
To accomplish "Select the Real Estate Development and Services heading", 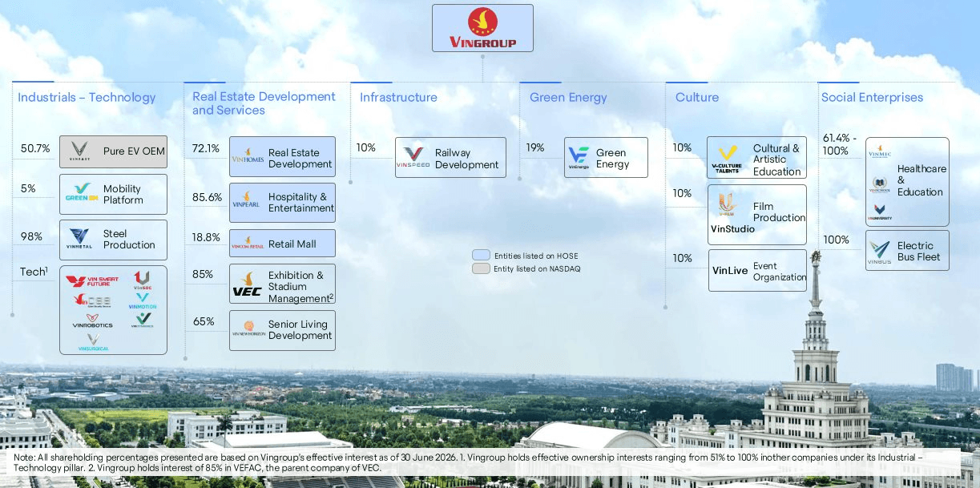I will coord(264,103).
